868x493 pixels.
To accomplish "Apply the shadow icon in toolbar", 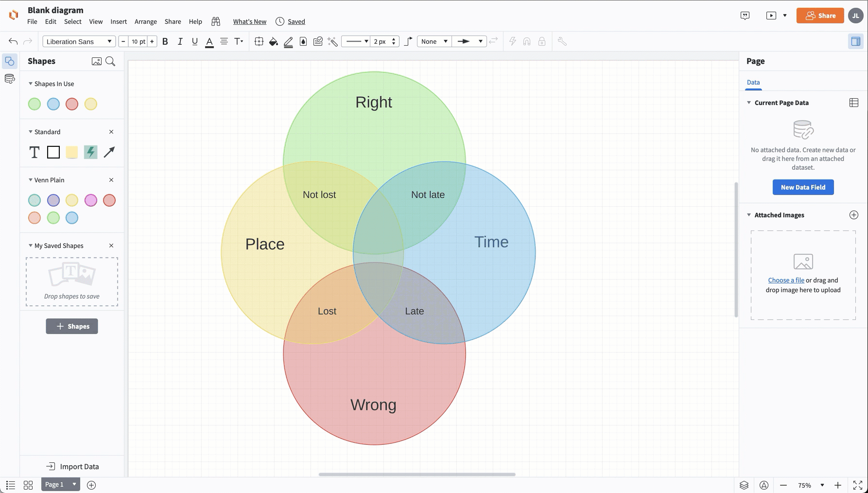I will (303, 41).
